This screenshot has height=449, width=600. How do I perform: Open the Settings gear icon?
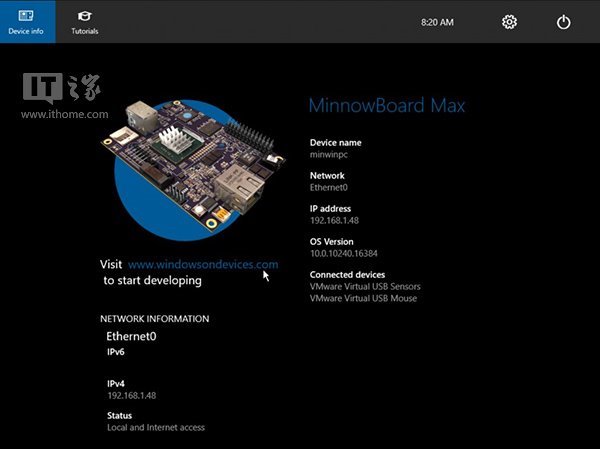pos(509,22)
